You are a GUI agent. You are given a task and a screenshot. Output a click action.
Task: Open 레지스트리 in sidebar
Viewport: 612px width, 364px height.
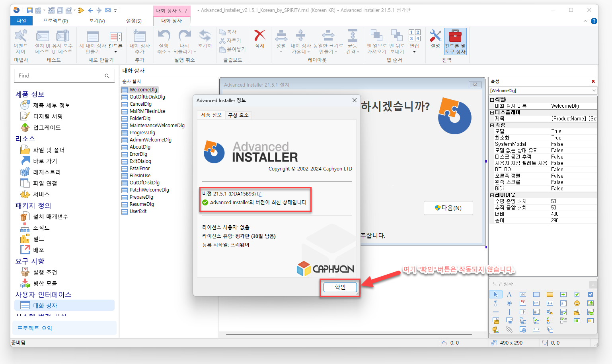click(x=47, y=172)
